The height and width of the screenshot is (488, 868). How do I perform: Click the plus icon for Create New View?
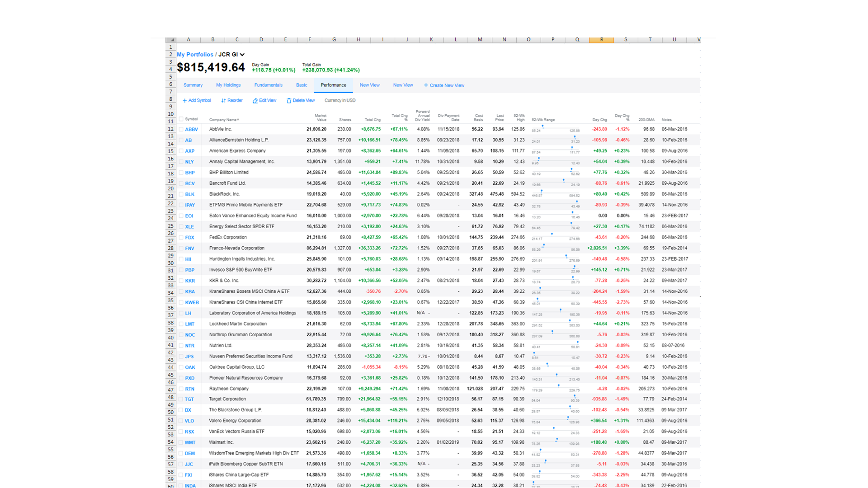[x=426, y=85]
